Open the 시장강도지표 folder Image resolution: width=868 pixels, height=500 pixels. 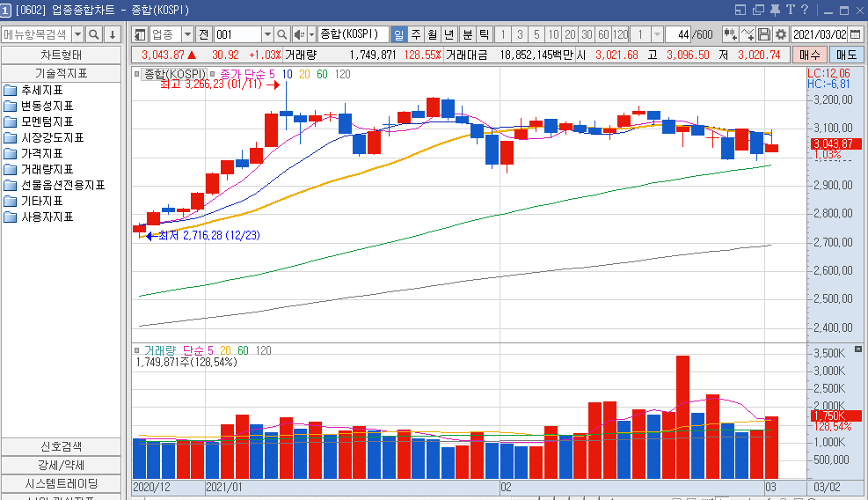(x=44, y=137)
